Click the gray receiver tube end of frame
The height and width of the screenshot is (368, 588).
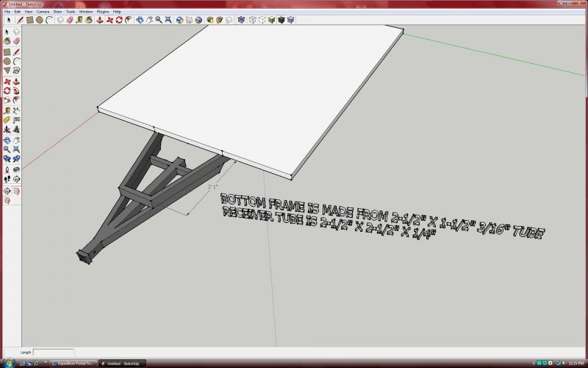click(x=85, y=257)
